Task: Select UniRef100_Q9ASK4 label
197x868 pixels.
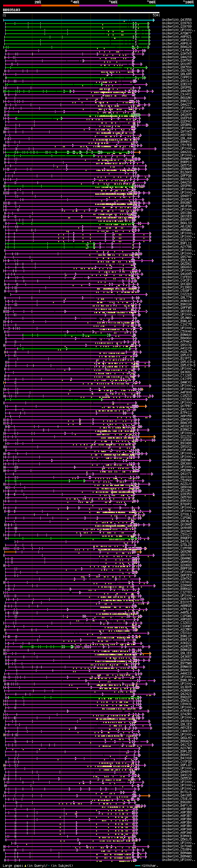Action: click(177, 419)
